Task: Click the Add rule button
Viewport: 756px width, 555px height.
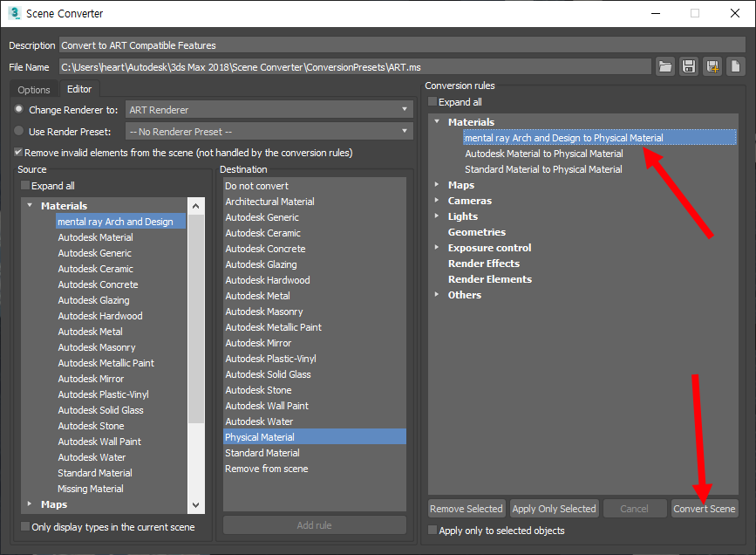Action: click(x=315, y=525)
